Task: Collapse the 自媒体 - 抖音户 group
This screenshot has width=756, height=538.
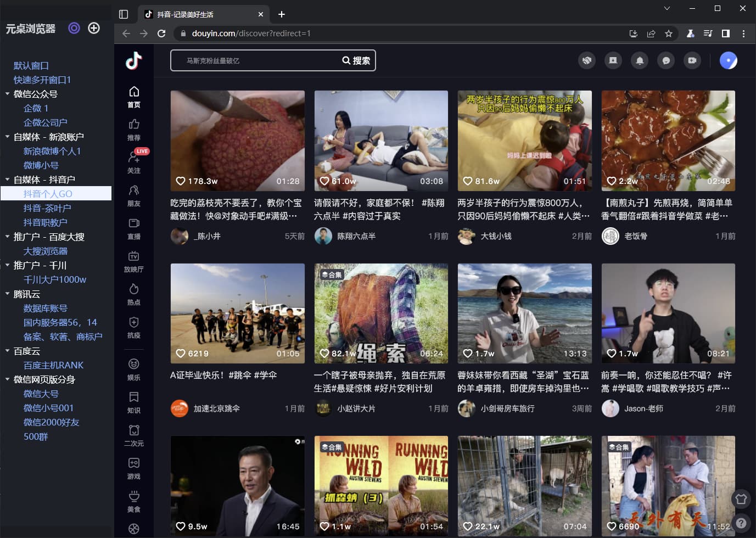Action: click(8, 180)
